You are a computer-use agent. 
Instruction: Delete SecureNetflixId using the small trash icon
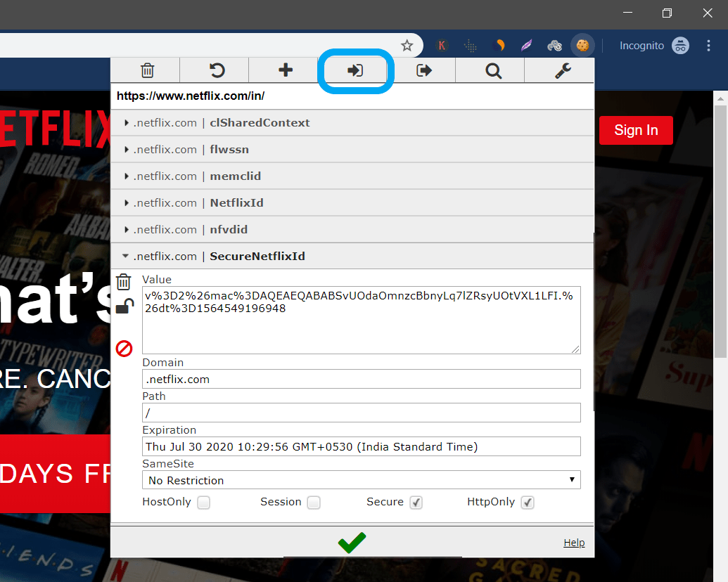tap(124, 281)
